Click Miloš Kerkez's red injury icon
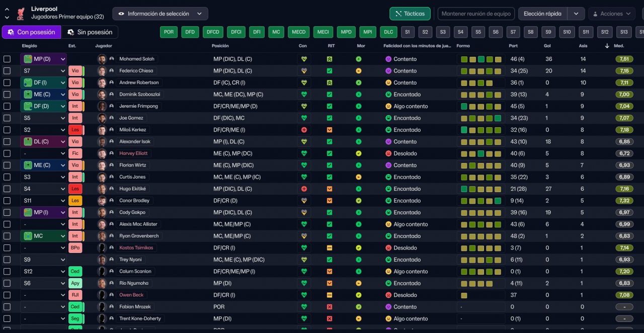644x333 pixels. pyautogui.click(x=304, y=130)
